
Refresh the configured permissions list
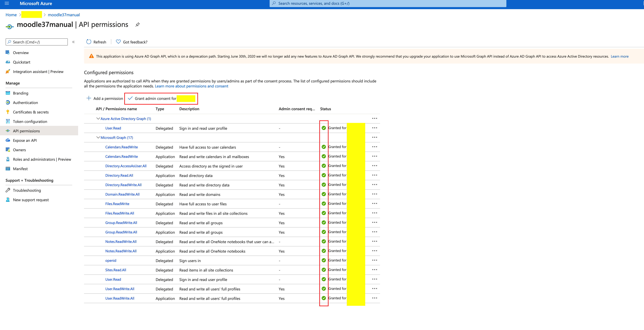point(96,42)
